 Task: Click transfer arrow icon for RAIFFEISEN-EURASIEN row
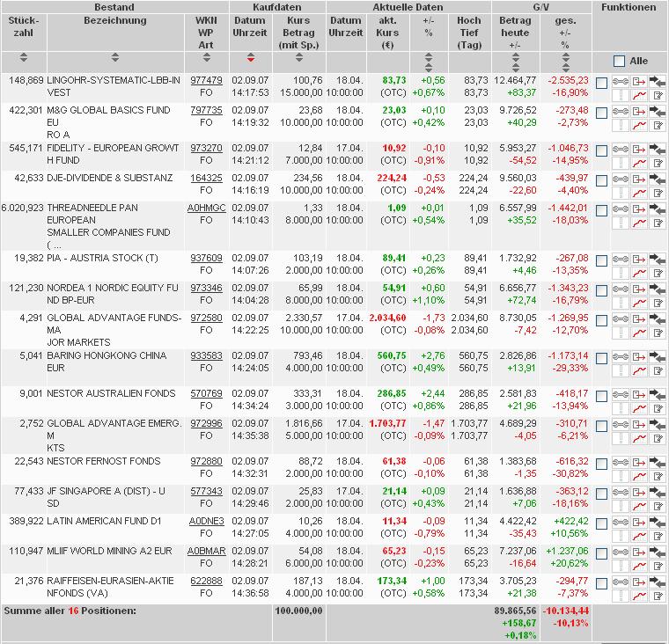click(639, 582)
